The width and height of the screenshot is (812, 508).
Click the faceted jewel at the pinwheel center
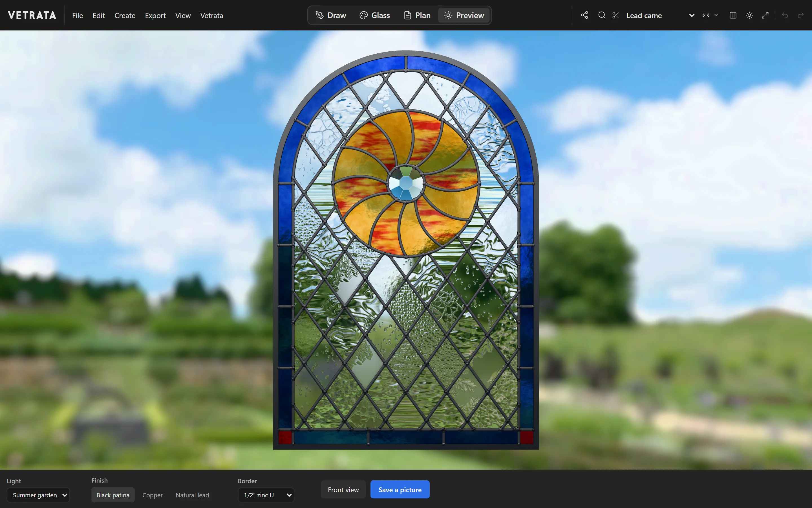(x=406, y=183)
